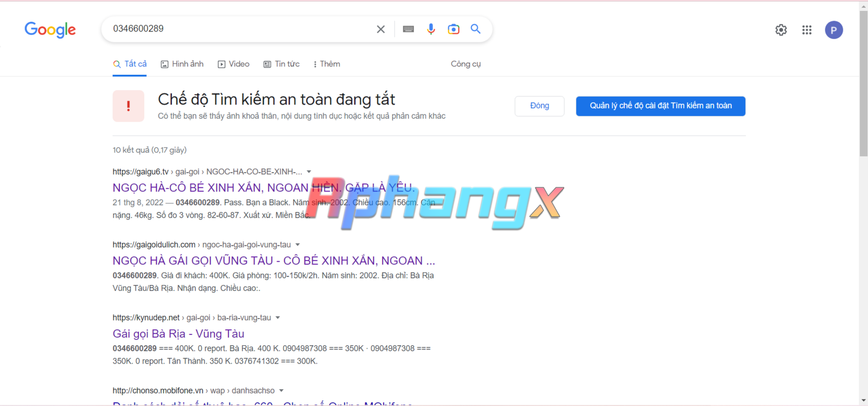Clear the search query with the X icon
Viewport: 868px width, 406px height.
click(381, 29)
